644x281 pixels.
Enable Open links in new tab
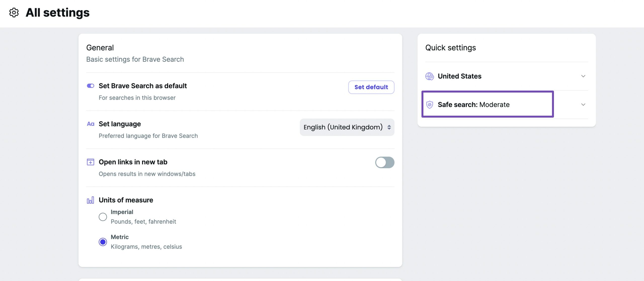coord(385,162)
